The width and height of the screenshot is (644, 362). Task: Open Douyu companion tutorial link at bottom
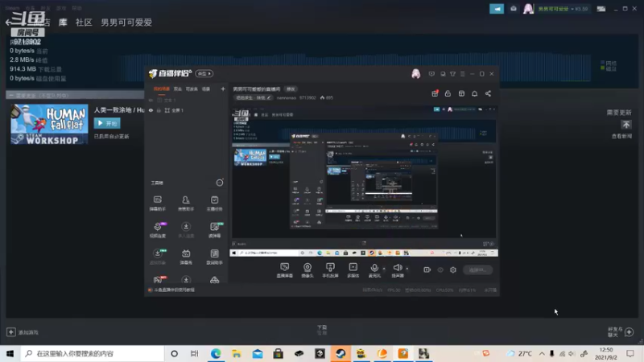click(174, 290)
